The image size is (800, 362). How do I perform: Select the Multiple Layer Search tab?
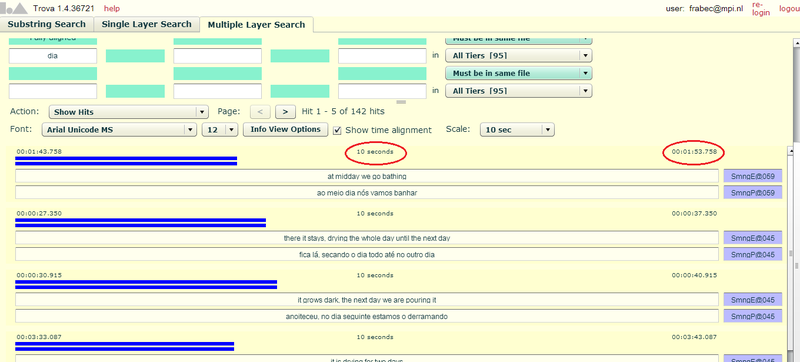tap(256, 24)
